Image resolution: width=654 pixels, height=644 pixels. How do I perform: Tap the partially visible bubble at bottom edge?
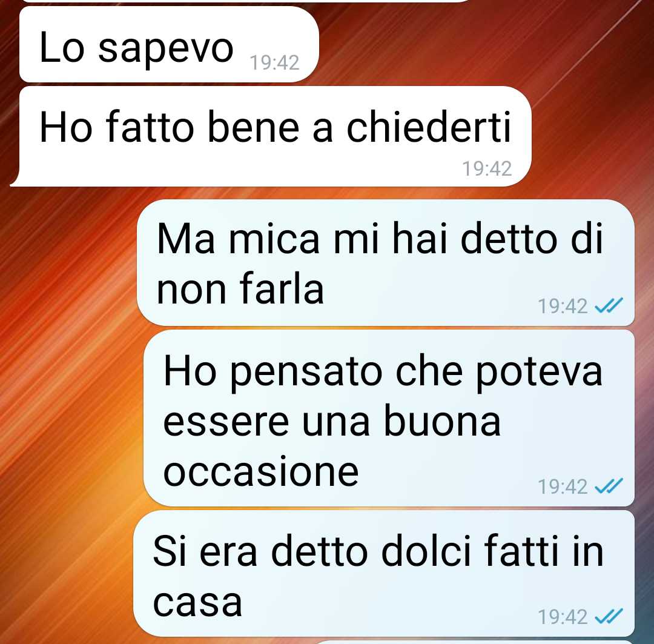[x=475, y=642]
